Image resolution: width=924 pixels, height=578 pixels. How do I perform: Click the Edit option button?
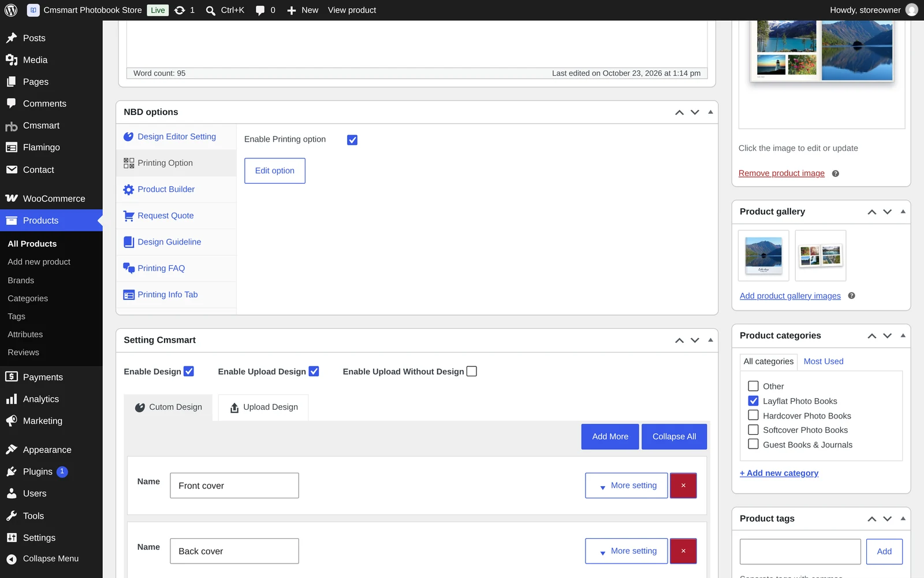click(275, 171)
